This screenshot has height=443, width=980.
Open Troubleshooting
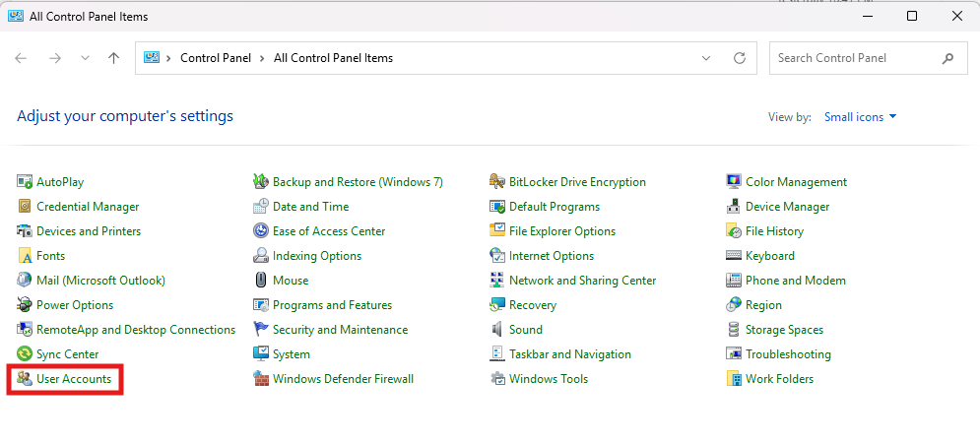pyautogui.click(x=788, y=354)
